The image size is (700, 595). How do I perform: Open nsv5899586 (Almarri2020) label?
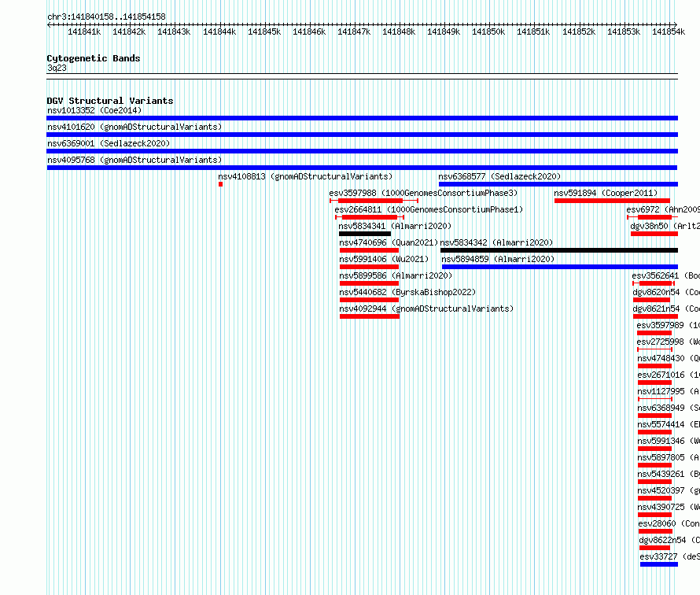[396, 275]
